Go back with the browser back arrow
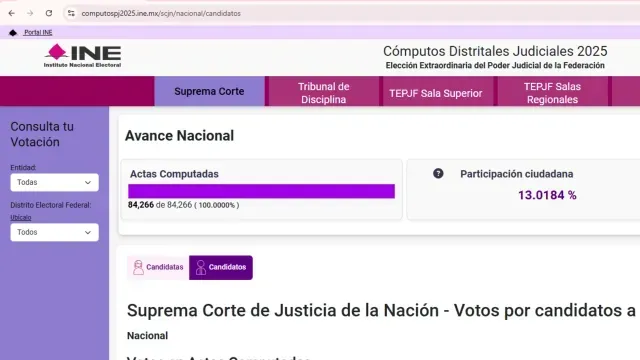 (11, 13)
